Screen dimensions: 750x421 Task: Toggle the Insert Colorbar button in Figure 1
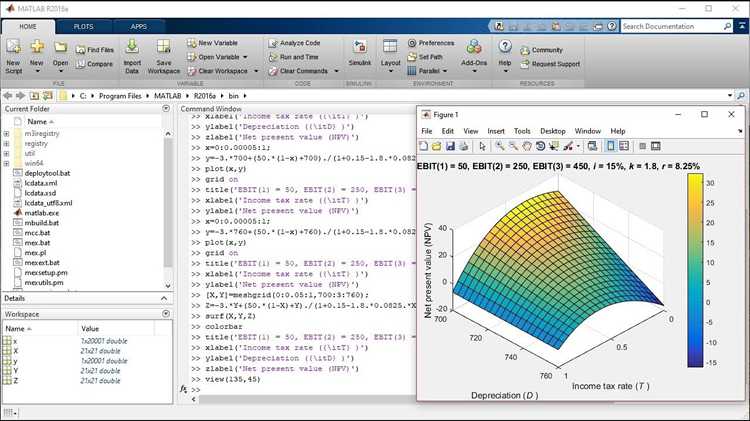[x=611, y=146]
